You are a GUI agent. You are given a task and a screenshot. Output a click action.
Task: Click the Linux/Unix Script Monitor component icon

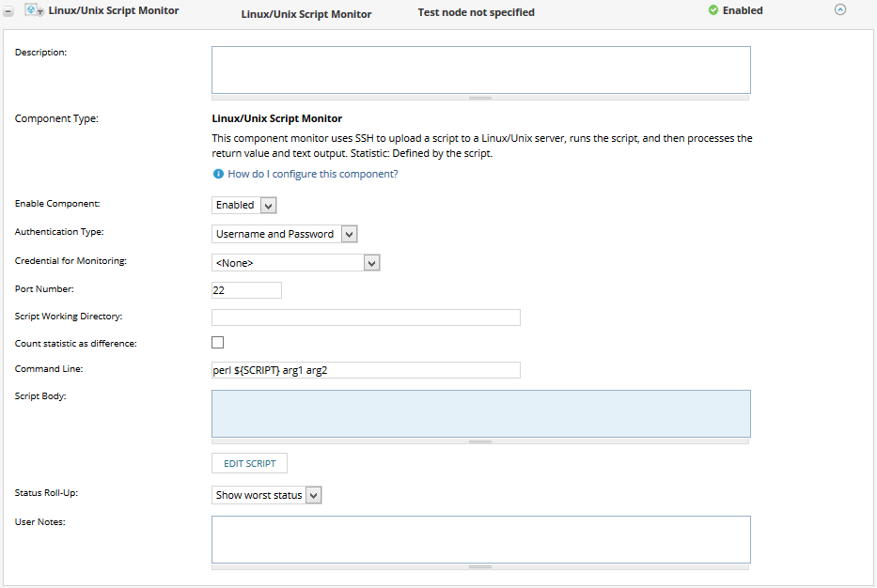(29, 11)
